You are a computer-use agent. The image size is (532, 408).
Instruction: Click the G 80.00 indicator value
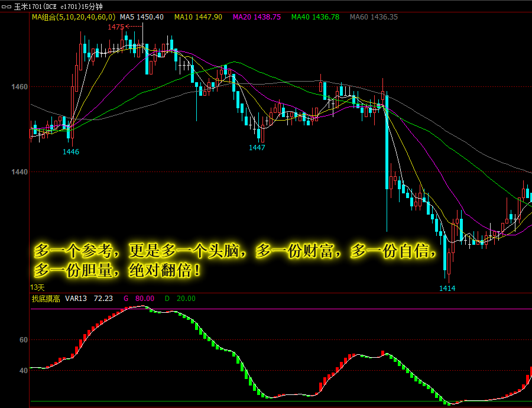[x=139, y=299]
